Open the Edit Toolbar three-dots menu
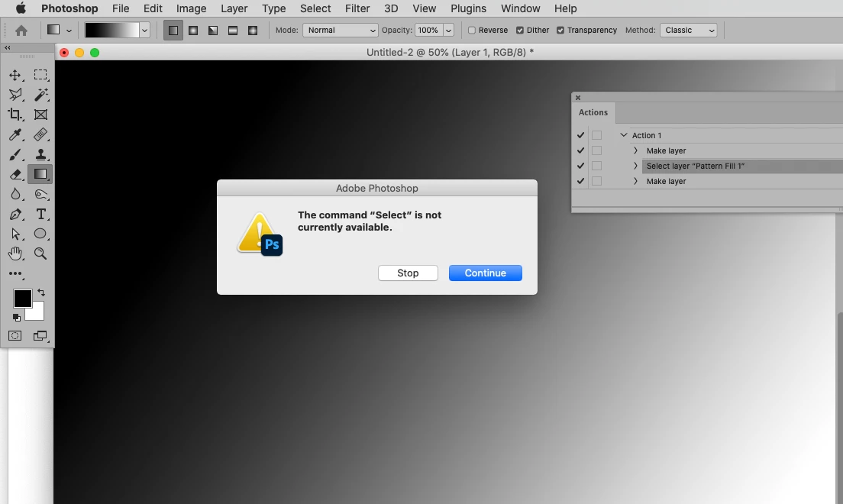Screen dimensions: 843x504 (x=15, y=274)
